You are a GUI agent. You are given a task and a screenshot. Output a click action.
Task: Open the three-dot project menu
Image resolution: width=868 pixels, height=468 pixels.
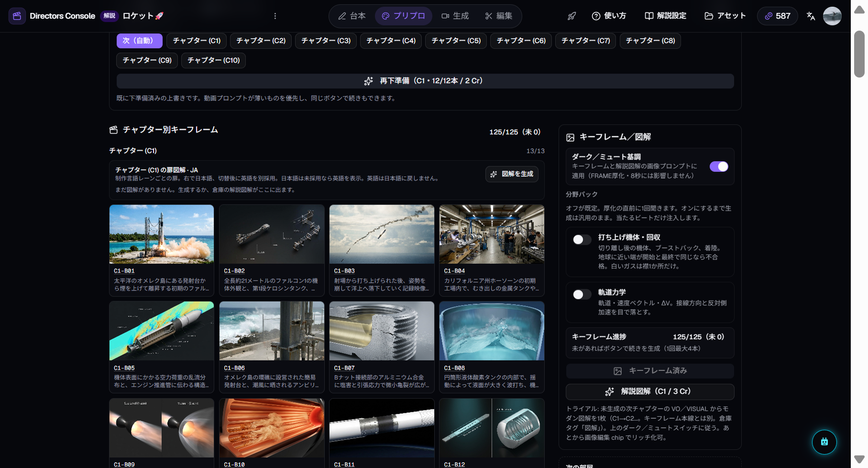pos(275,16)
